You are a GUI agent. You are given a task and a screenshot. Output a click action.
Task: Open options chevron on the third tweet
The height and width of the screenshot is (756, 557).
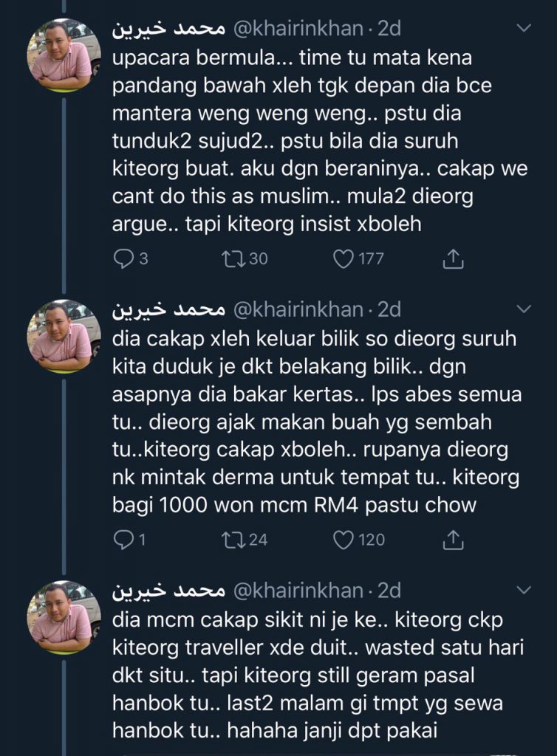[x=524, y=590]
